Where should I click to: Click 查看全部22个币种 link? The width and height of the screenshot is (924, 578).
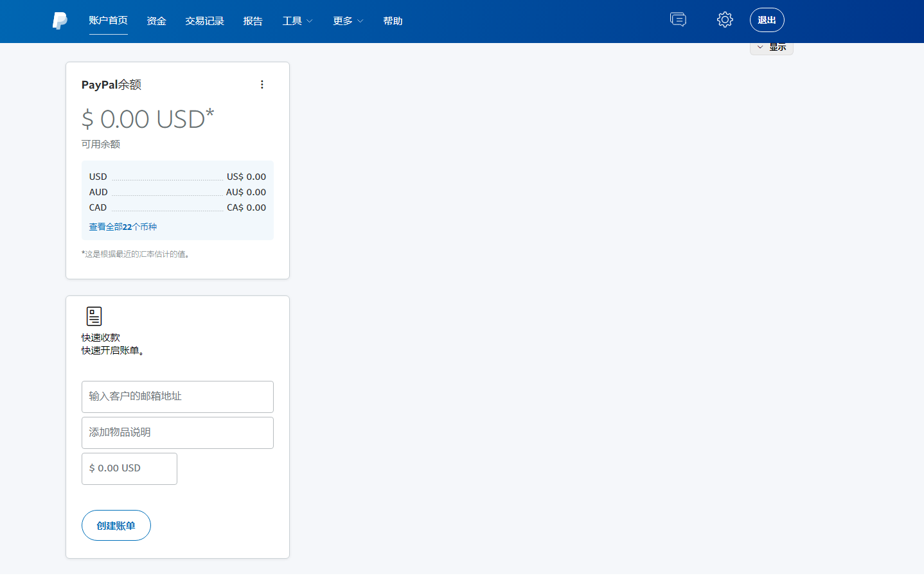[x=123, y=227]
